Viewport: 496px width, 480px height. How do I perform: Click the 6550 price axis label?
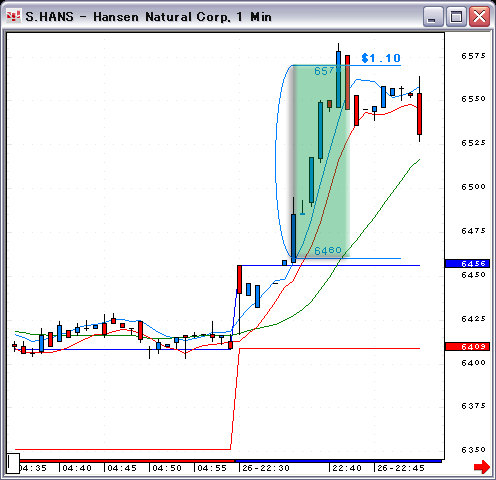473,99
